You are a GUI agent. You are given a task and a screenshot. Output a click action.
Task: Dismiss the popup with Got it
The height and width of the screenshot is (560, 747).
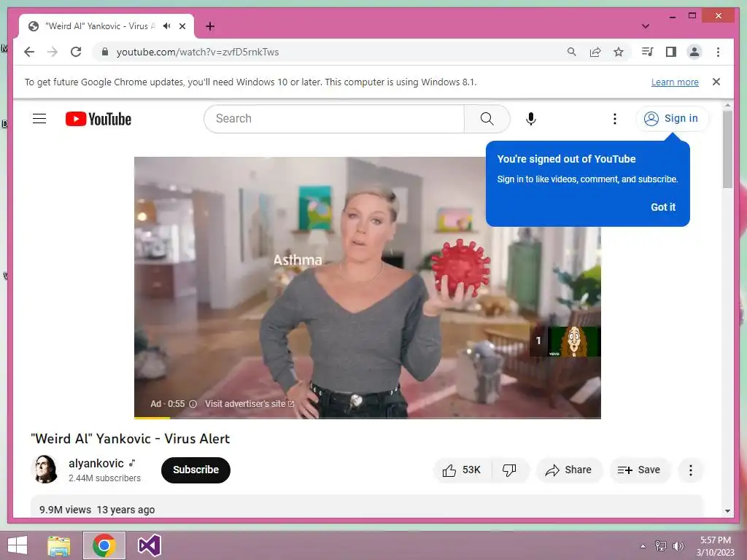[x=662, y=207]
